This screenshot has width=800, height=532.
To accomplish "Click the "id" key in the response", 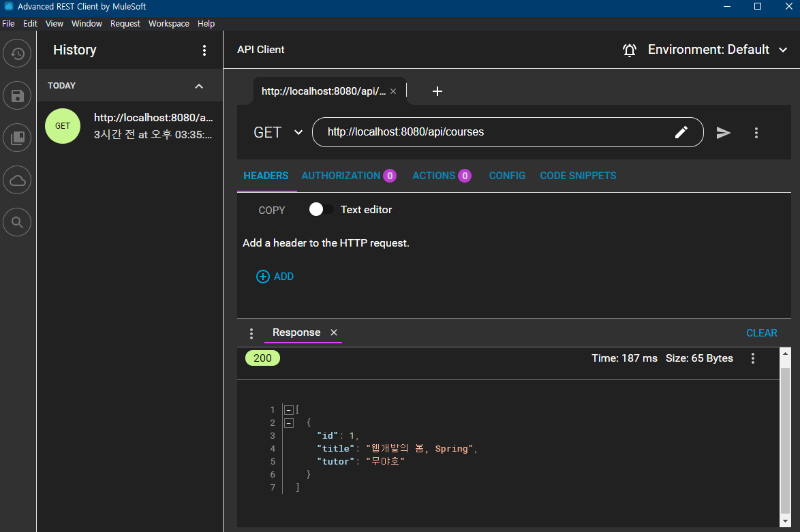I will [327, 436].
